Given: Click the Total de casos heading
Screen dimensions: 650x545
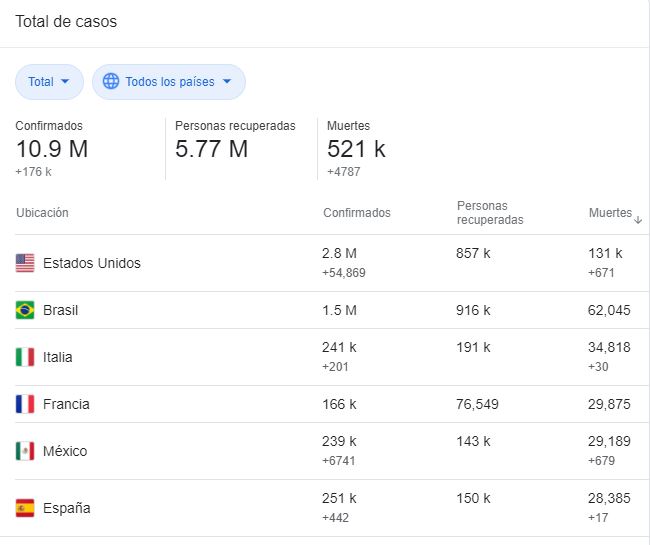Looking at the screenshot, I should pos(66,22).
